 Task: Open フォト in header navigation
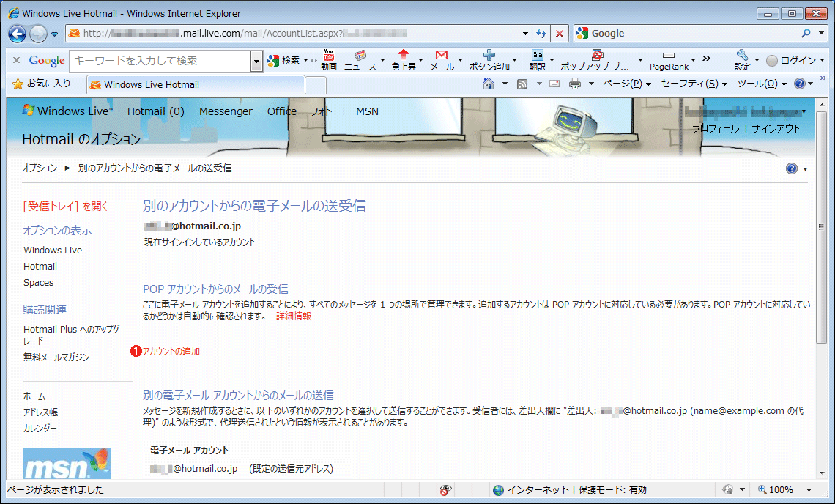click(x=321, y=111)
